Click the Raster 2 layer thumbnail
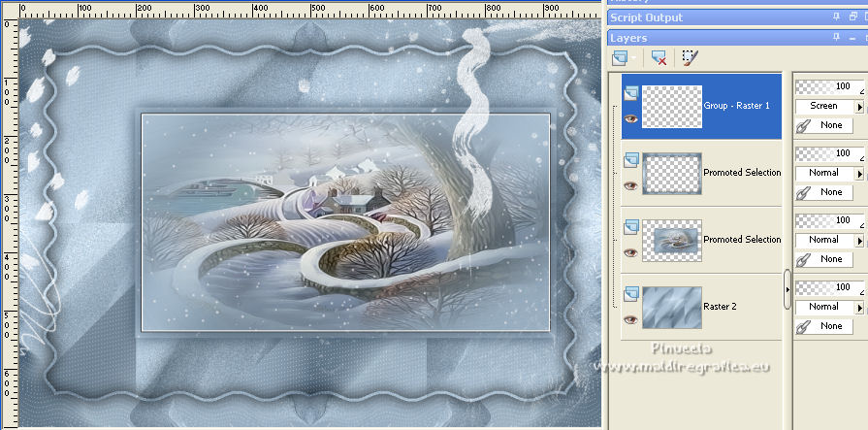 click(x=672, y=308)
